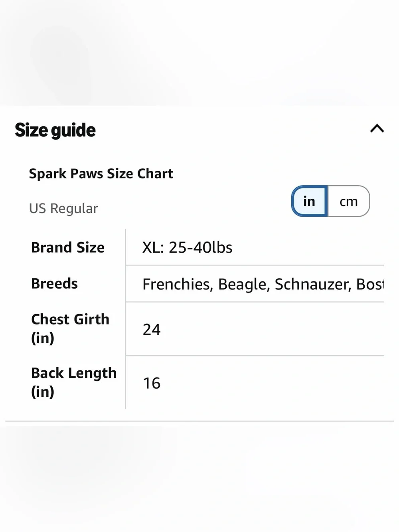Select the back length value 16
Image resolution: width=399 pixels, height=532 pixels.
tap(152, 383)
